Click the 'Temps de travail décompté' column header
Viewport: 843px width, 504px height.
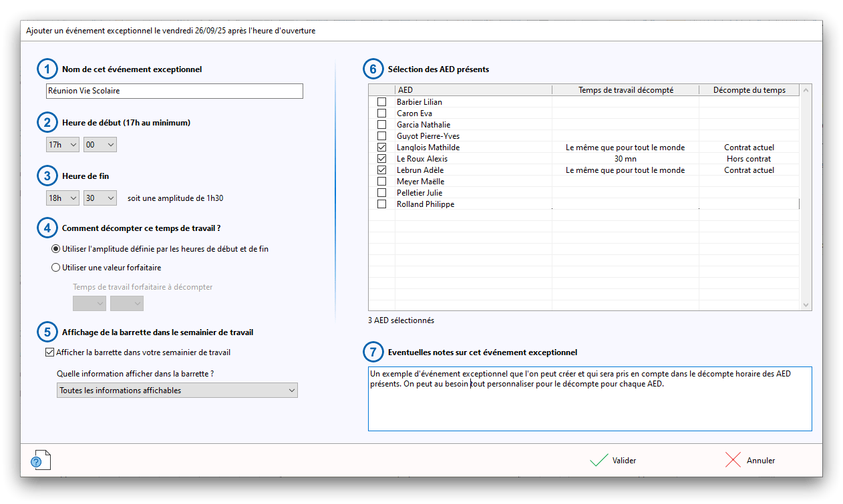(x=625, y=90)
